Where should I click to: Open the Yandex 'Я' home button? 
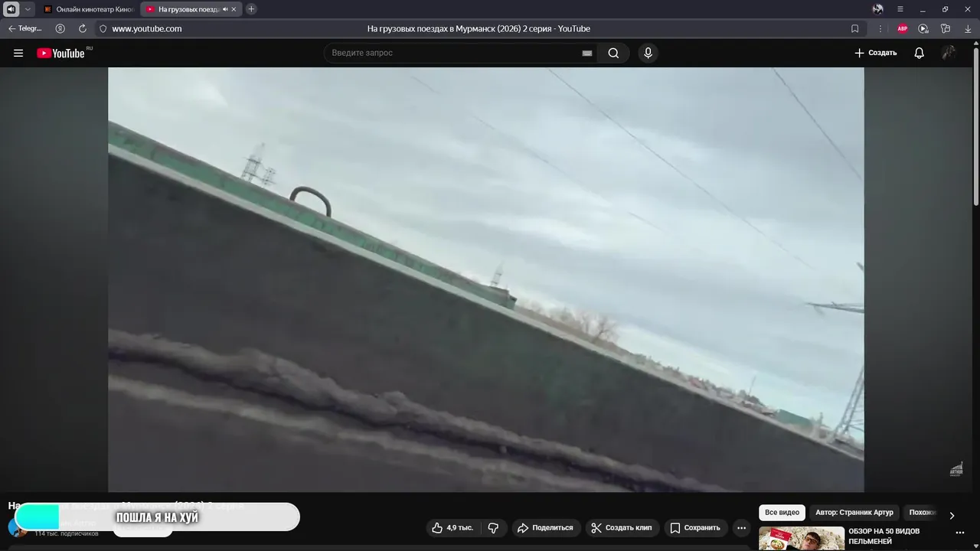click(60, 28)
